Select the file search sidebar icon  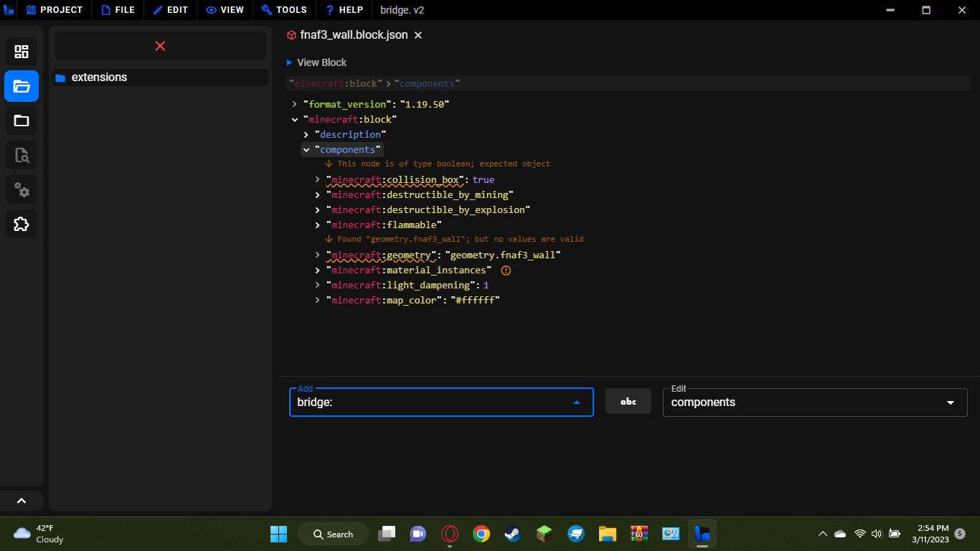point(22,155)
